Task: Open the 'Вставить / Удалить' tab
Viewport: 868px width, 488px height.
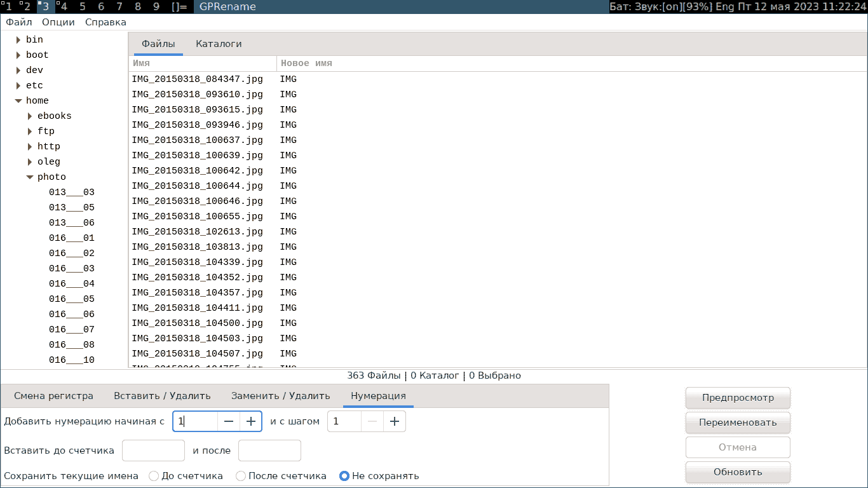Action: tap(162, 396)
